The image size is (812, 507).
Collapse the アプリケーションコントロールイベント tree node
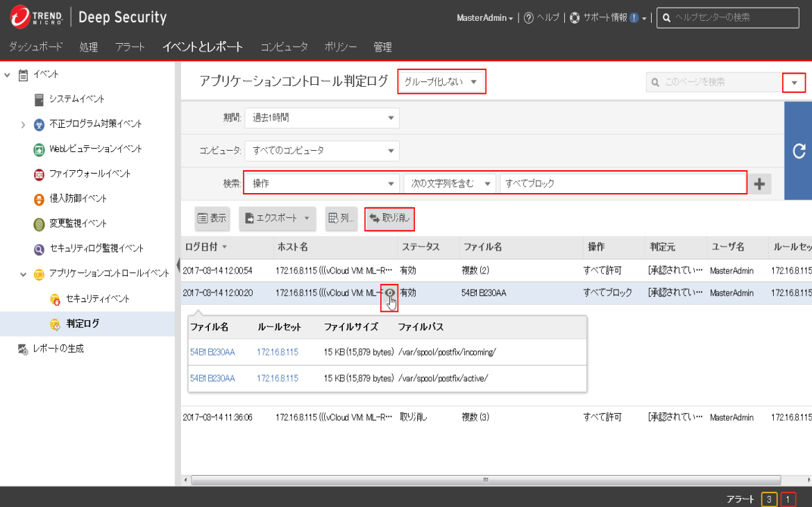[23, 274]
